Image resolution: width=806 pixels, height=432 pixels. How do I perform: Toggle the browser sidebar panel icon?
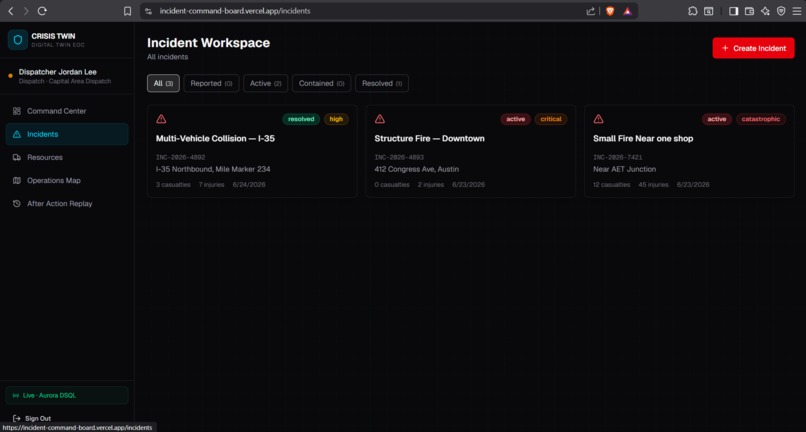click(734, 11)
